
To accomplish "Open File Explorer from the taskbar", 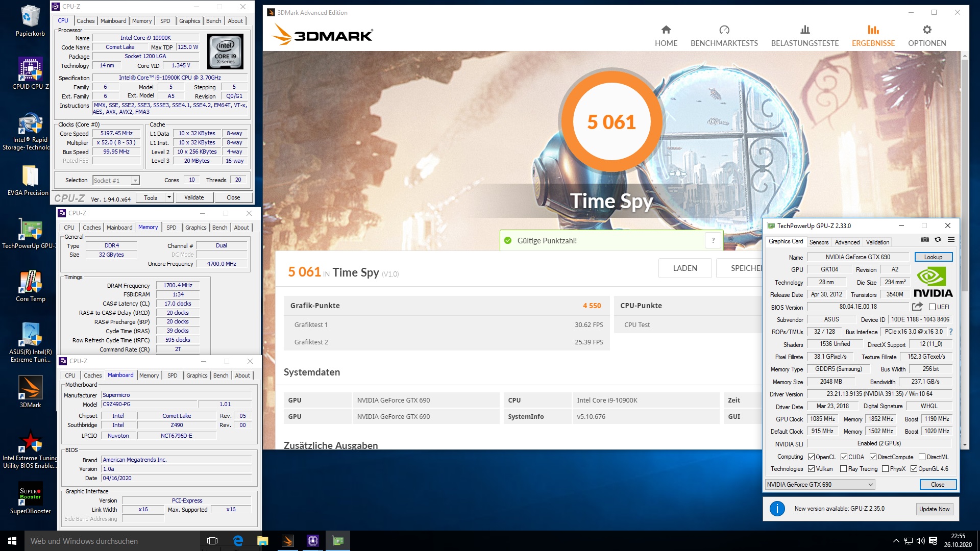I will 262,541.
